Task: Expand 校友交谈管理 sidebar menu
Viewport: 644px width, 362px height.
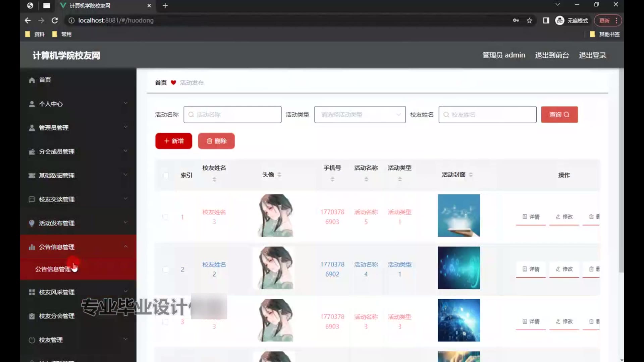Action: (x=125, y=199)
